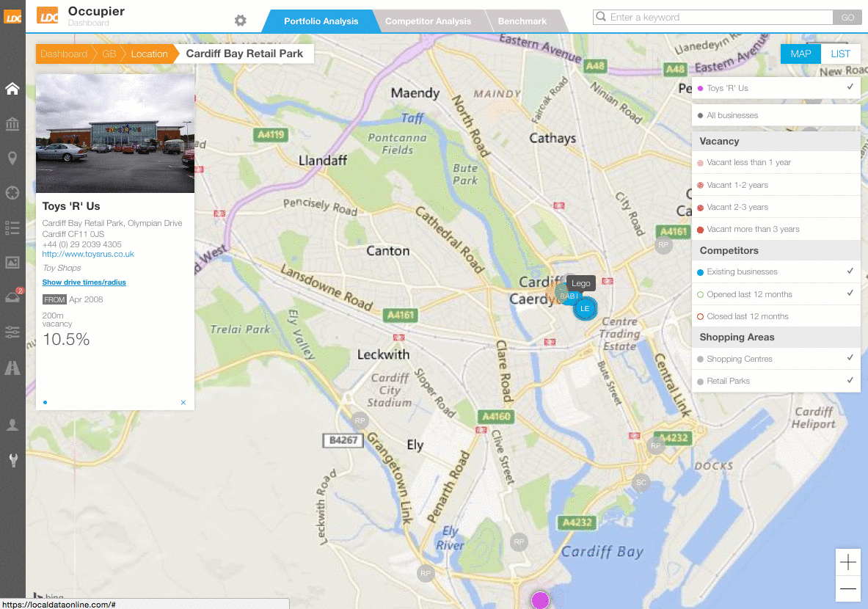Screen dimensions: 868x609
Task: Close the Toys 'R' Us info card
Action: click(x=183, y=403)
